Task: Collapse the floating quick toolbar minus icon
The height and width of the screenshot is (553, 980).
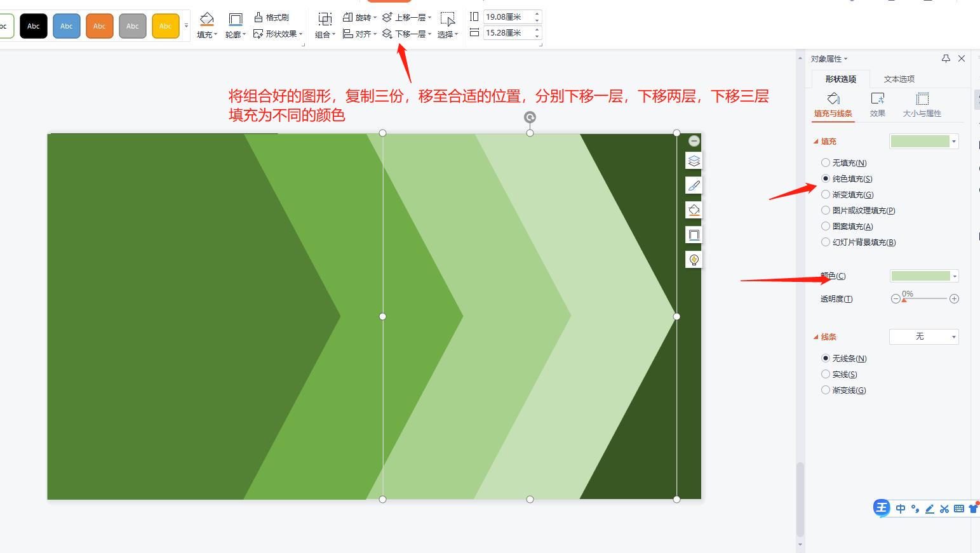Action: click(694, 141)
